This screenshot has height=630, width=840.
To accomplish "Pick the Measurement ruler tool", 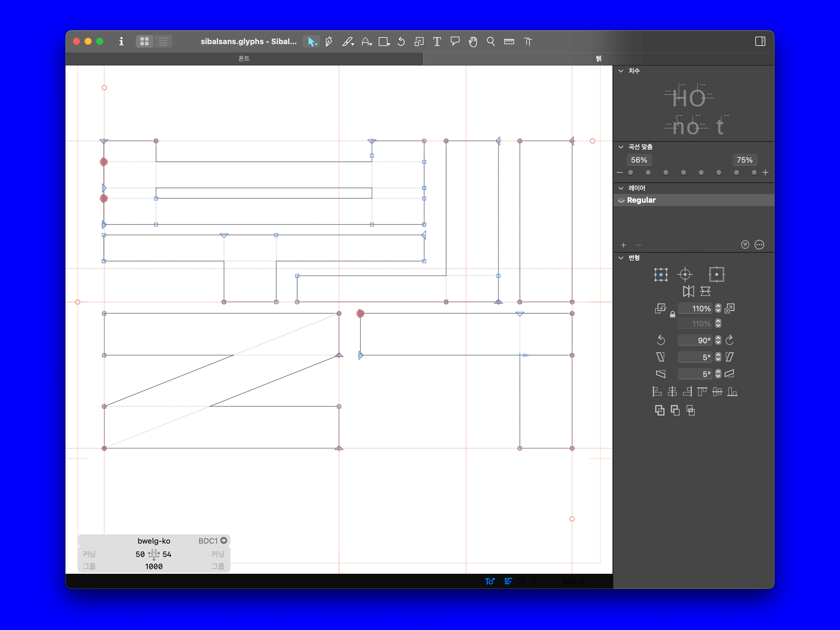I will coord(509,41).
